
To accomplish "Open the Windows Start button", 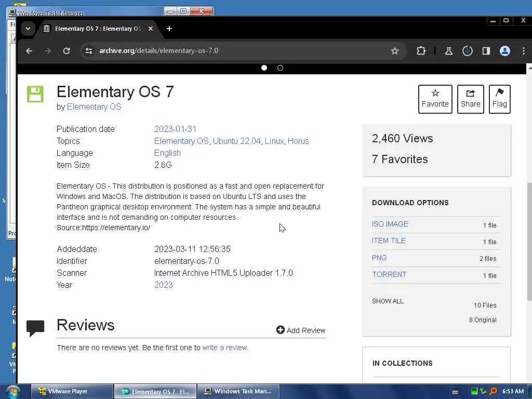I will (x=13, y=392).
